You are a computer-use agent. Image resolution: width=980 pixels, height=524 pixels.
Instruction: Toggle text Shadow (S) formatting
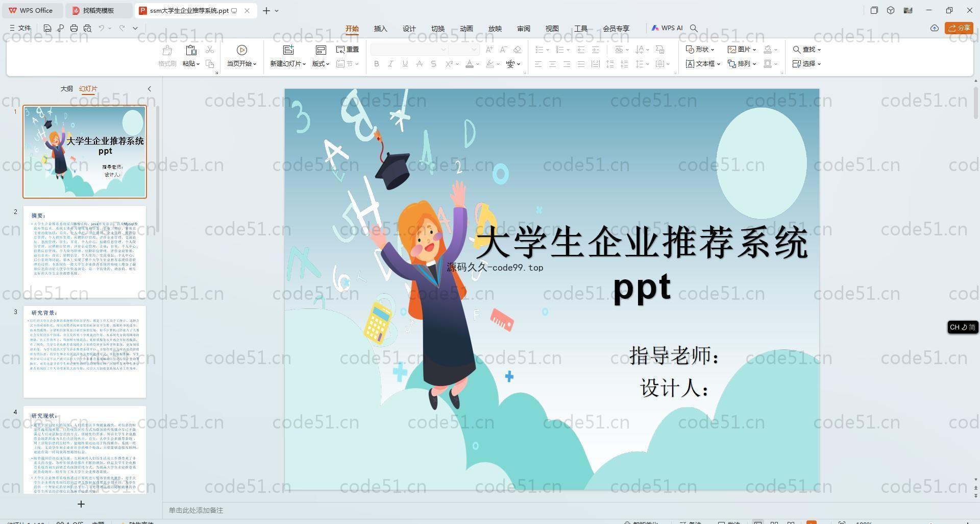433,64
